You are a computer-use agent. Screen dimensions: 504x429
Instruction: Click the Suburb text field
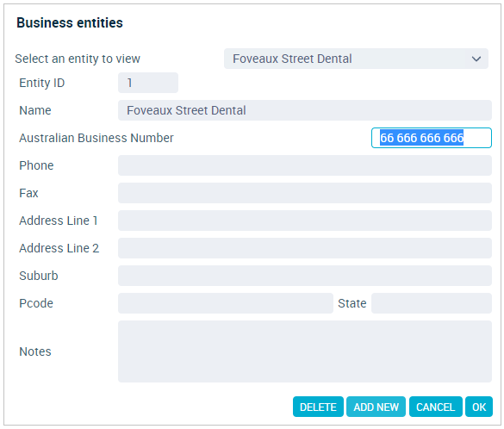click(x=305, y=276)
